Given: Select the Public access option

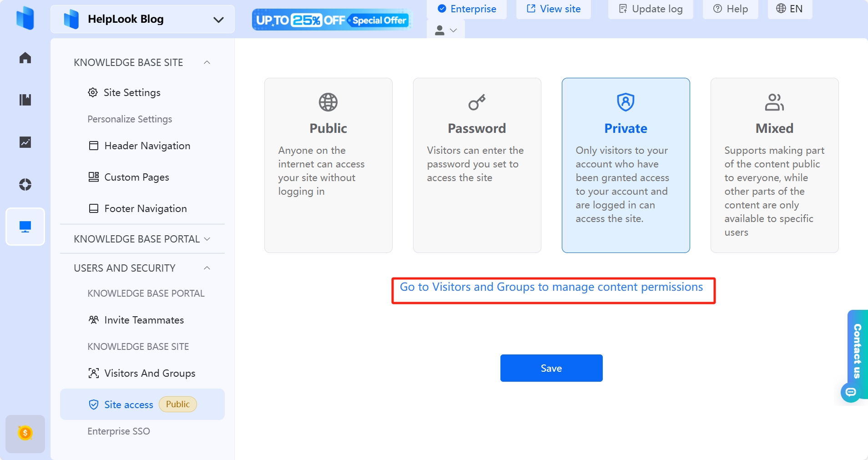Looking at the screenshot, I should coord(328,165).
